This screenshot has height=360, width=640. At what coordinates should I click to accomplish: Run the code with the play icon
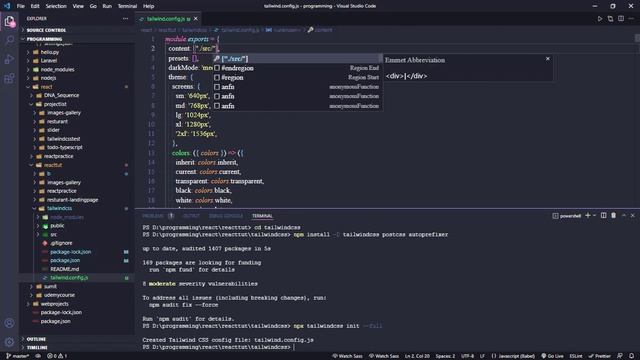pyautogui.click(x=600, y=19)
